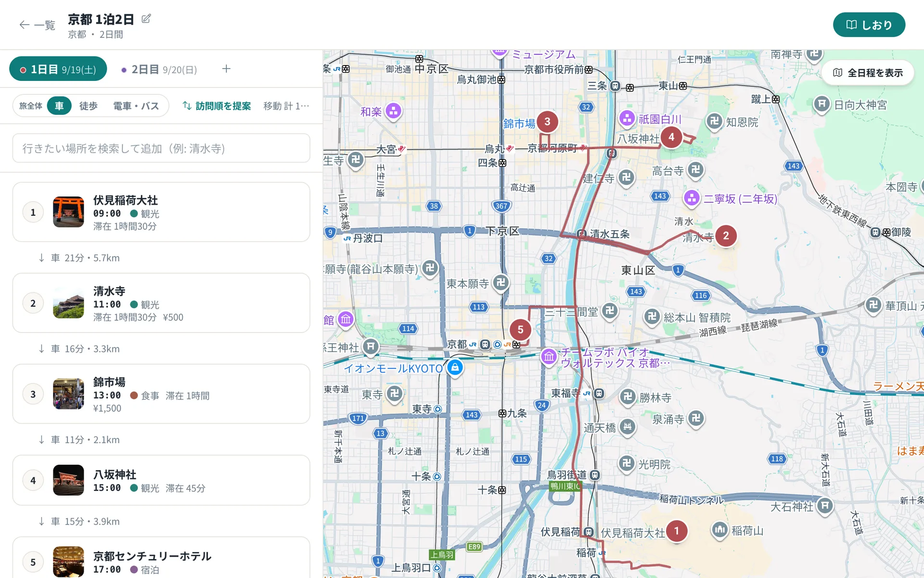This screenshot has width=924, height=578.
Task: Click route leg 車 21分・5.7km
Action: coord(79,258)
